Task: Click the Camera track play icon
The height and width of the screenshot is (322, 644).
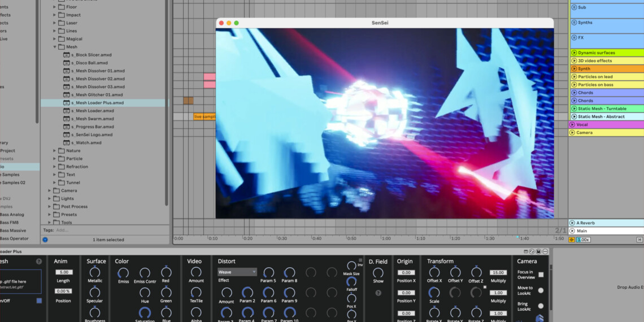Action: (572, 133)
